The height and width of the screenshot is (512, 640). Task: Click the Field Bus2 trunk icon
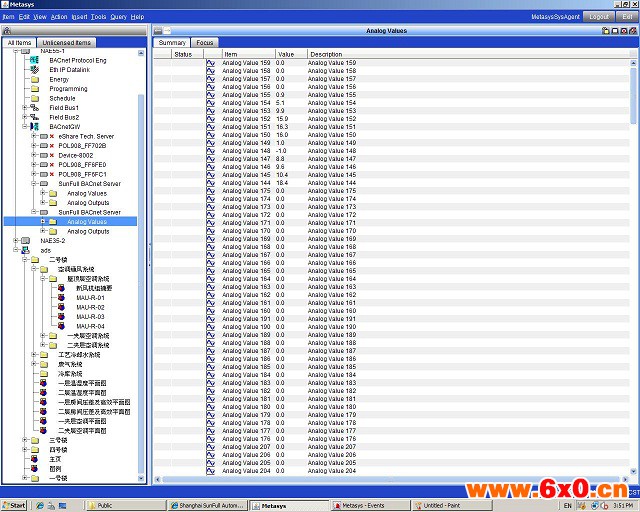coord(35,118)
